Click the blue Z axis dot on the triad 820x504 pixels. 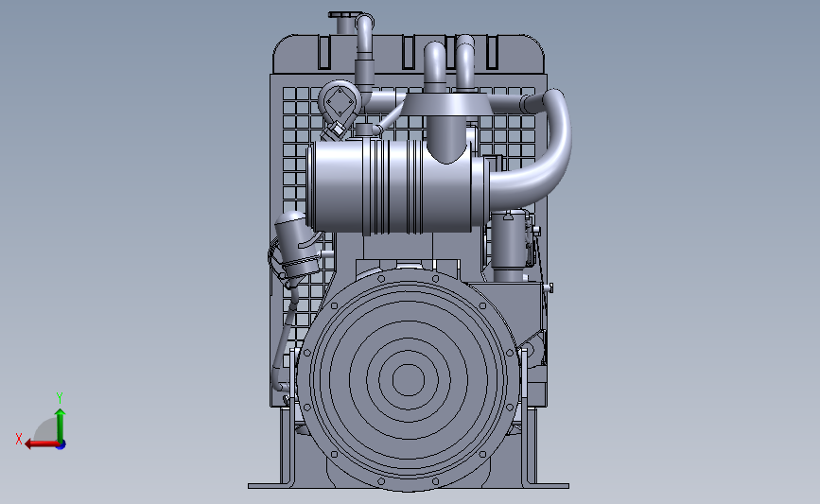(61, 445)
